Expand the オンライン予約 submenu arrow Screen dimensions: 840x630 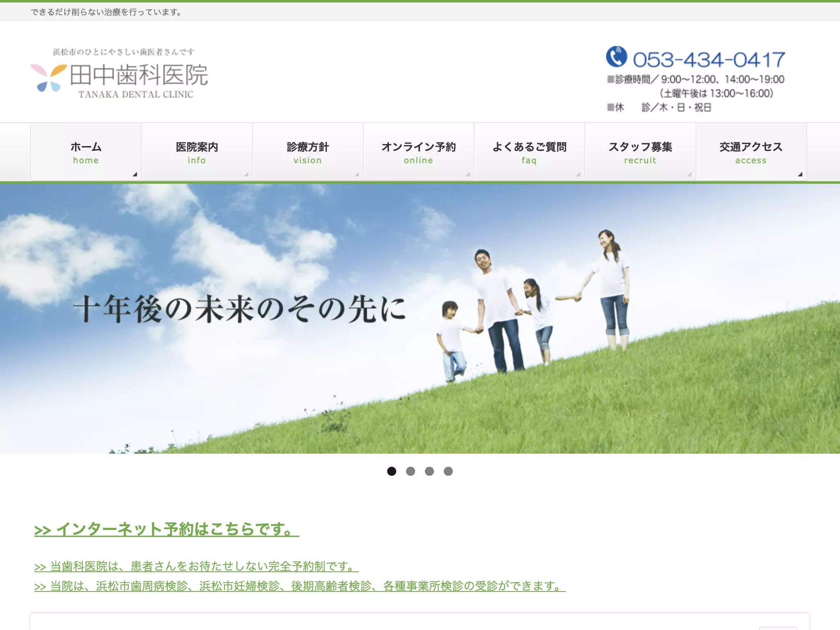(468, 174)
